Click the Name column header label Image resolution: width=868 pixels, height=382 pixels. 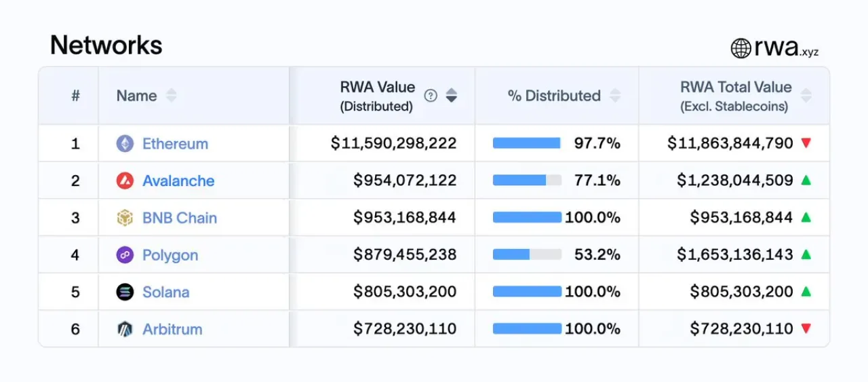coord(136,96)
